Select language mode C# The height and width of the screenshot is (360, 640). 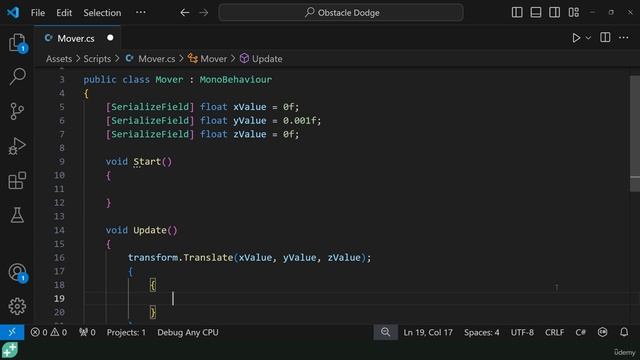coord(580,332)
